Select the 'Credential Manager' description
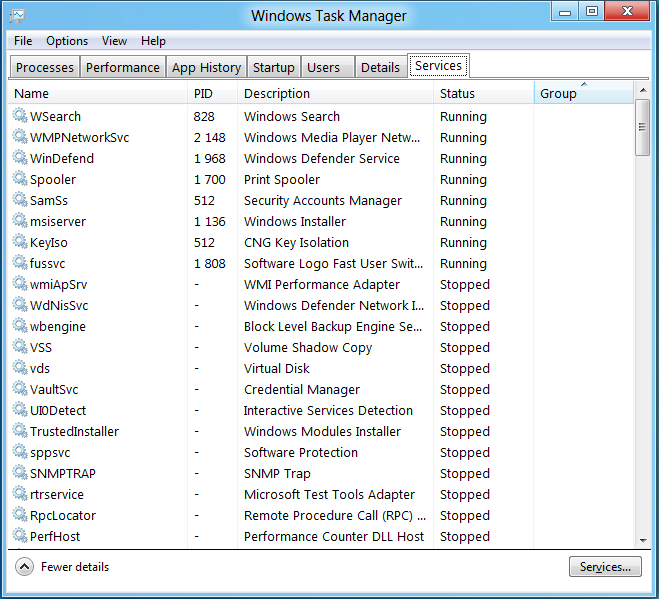The image size is (659, 599). coord(302,390)
